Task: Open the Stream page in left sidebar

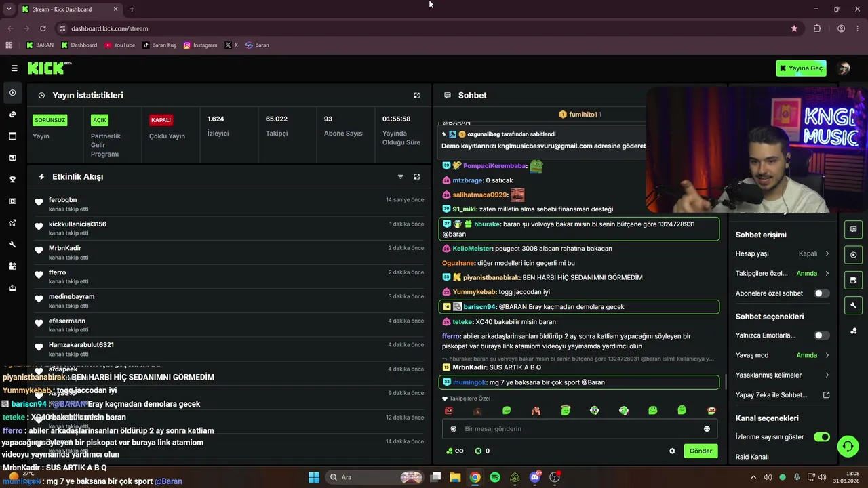Action: 12,93
